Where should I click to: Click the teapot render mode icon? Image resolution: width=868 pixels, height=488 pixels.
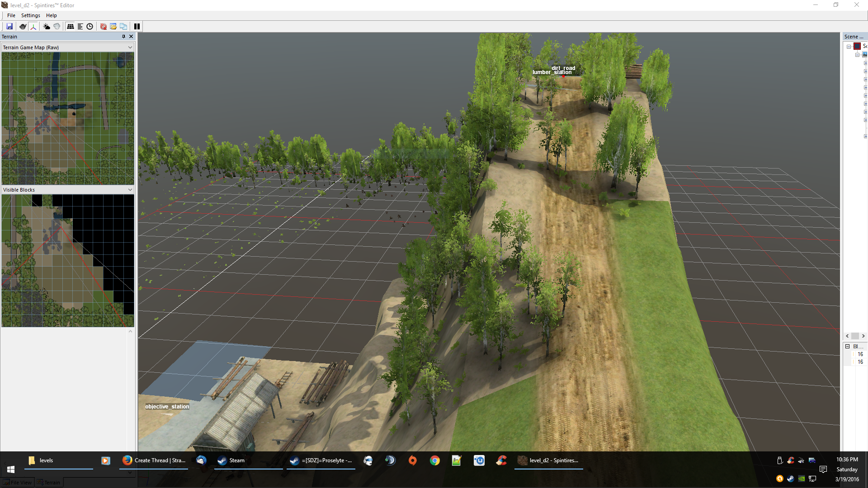[23, 26]
